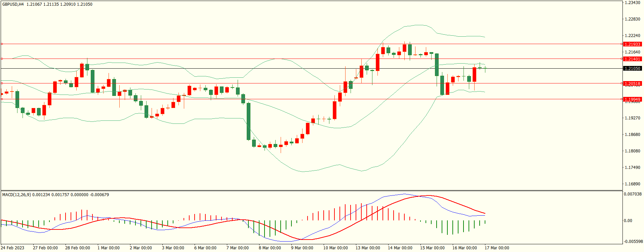
Task: Click the MACD(12,26,9) indicator label
Action: click(16, 195)
